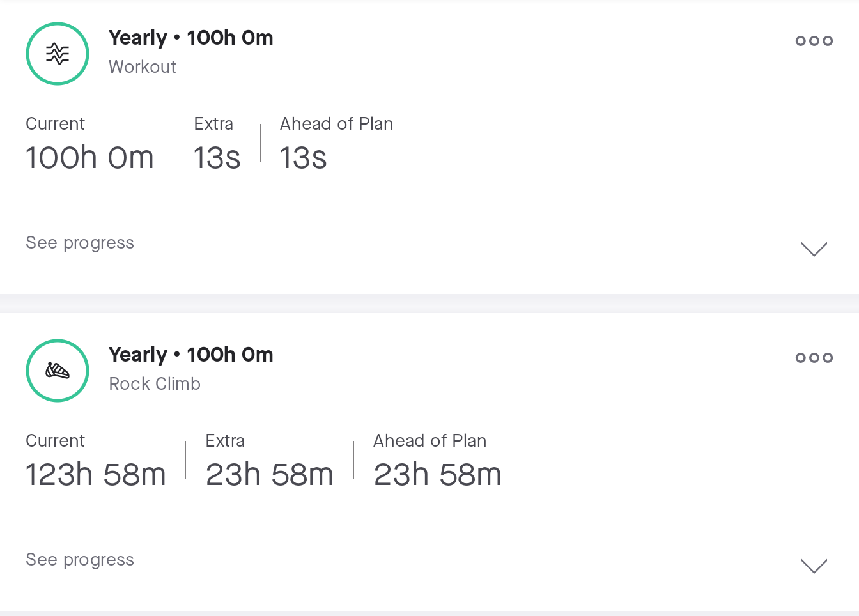This screenshot has height=616, width=859.
Task: Expand Rock Climb progress with the chevron arrow
Action: [814, 566]
